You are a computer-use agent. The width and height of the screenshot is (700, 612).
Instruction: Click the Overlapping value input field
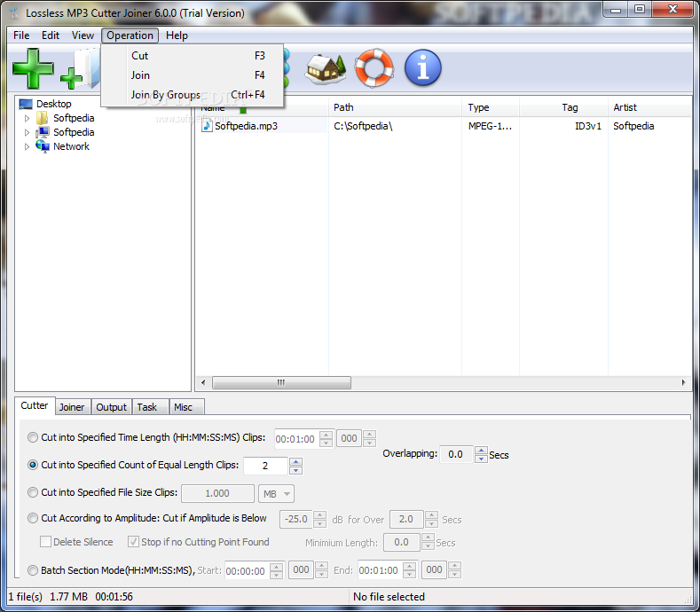click(x=456, y=454)
